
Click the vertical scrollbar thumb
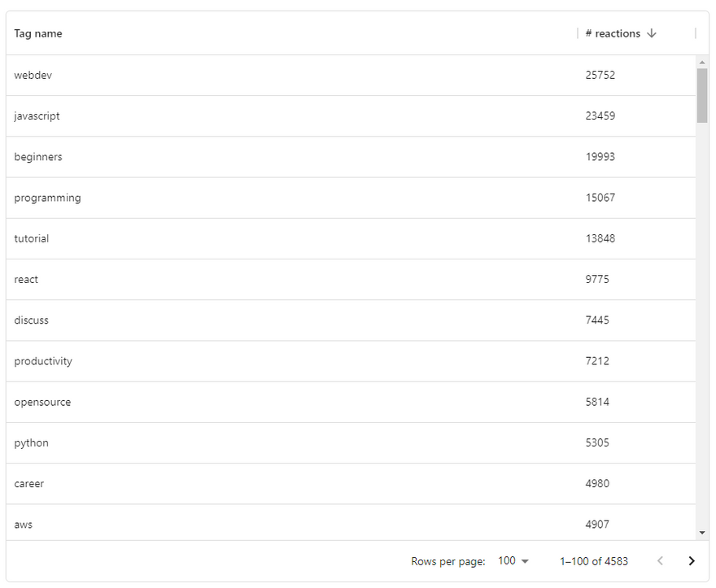click(702, 95)
